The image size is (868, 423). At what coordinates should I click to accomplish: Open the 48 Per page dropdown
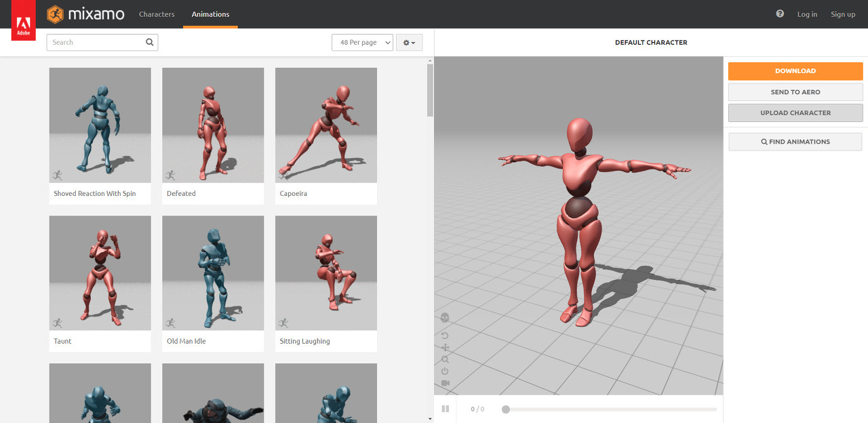point(363,42)
